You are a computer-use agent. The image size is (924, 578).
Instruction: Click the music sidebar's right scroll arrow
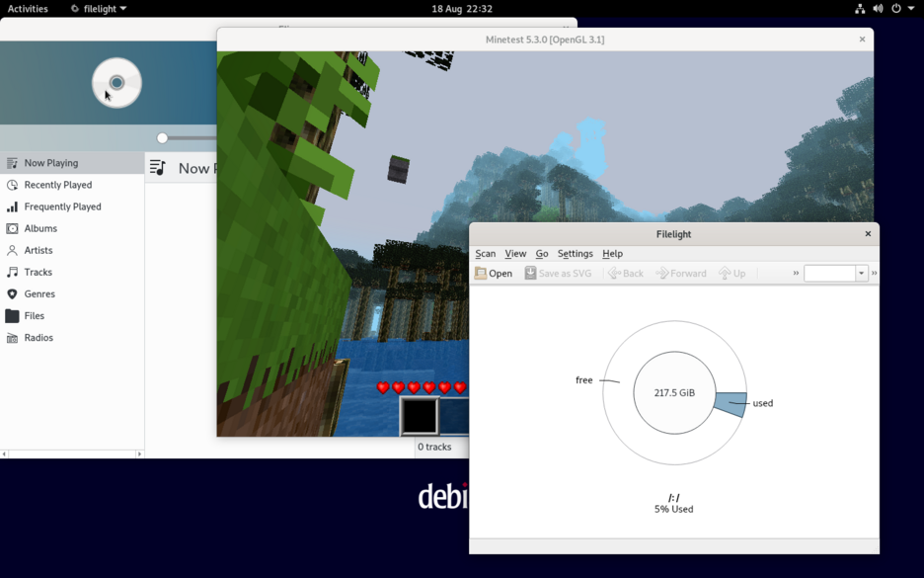point(139,454)
